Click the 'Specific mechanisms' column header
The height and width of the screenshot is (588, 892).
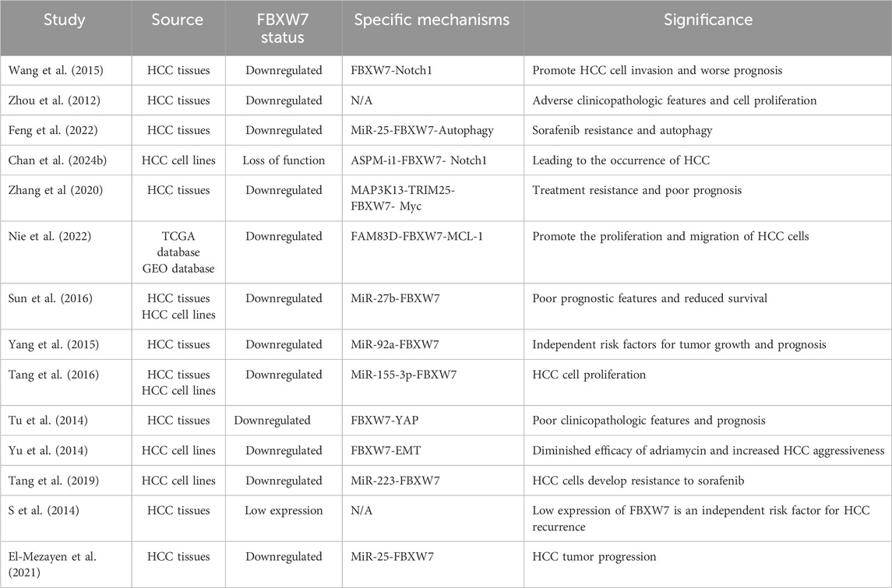pos(432,20)
